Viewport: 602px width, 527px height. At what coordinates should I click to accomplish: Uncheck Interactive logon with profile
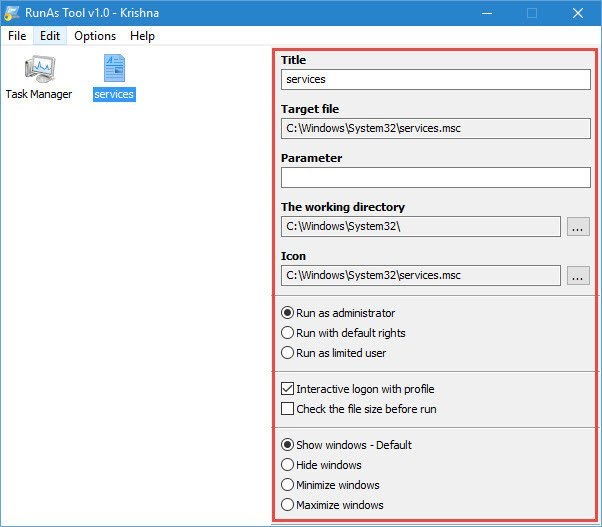(288, 389)
